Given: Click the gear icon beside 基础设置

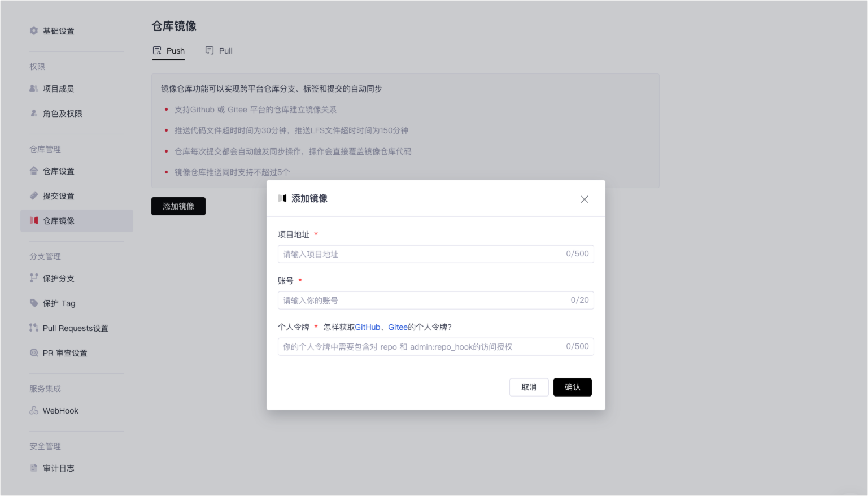Looking at the screenshot, I should (34, 31).
